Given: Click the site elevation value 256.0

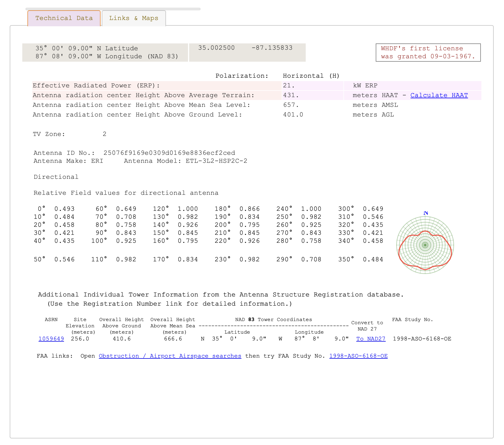Looking at the screenshot, I should [80, 339].
